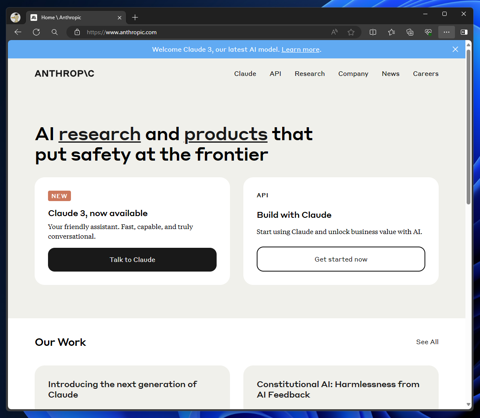Image resolution: width=480 pixels, height=418 pixels.
Task: Click the site lock icon in address bar
Action: click(77, 32)
